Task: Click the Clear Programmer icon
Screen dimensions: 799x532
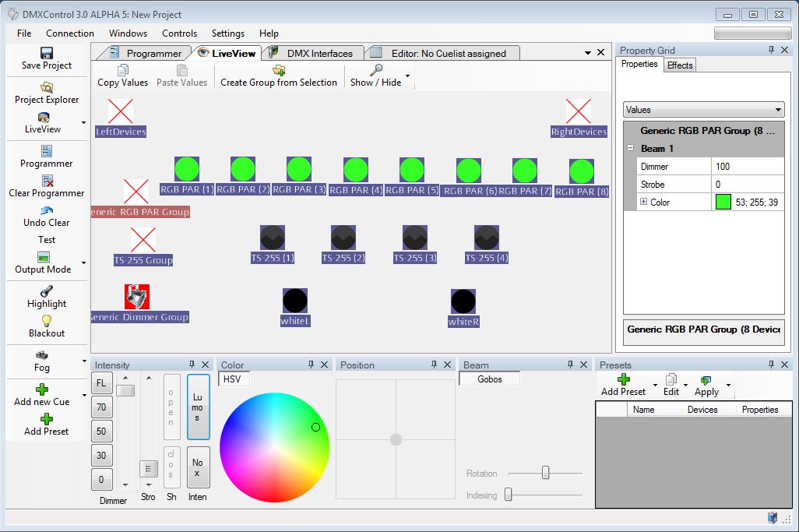Action: [46, 181]
